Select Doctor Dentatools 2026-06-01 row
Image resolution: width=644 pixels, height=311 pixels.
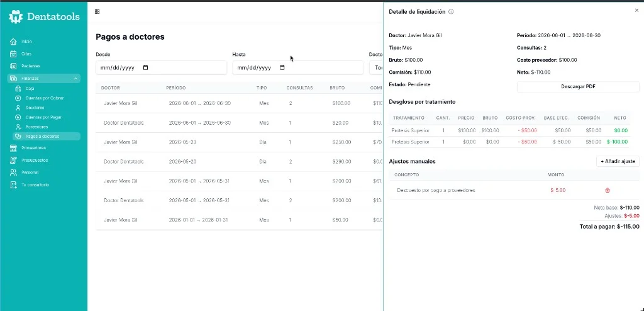point(239,123)
